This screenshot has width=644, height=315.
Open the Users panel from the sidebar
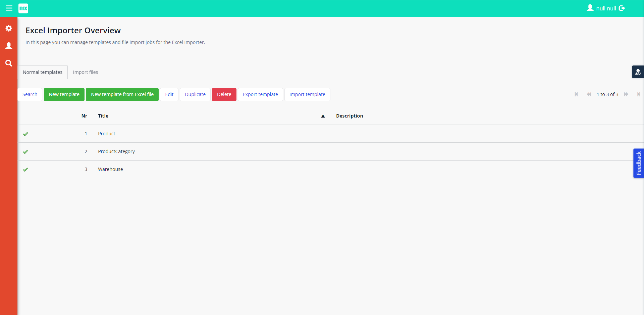(9, 46)
